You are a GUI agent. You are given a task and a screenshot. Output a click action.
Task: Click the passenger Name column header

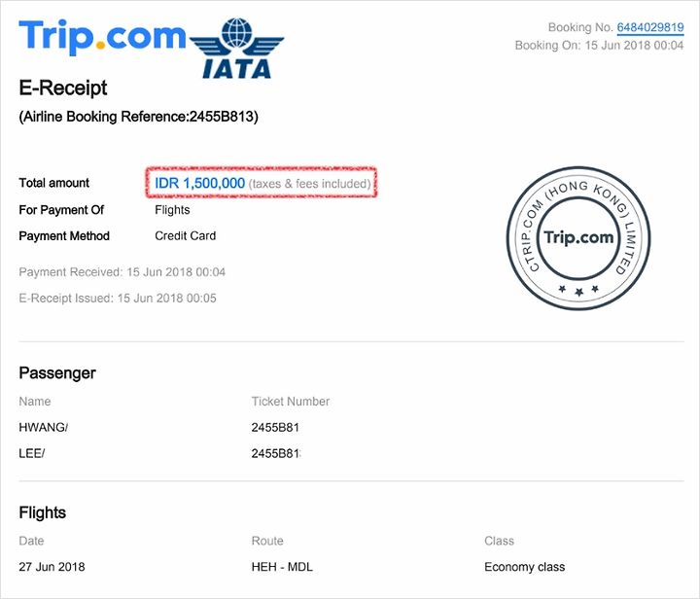click(x=35, y=402)
